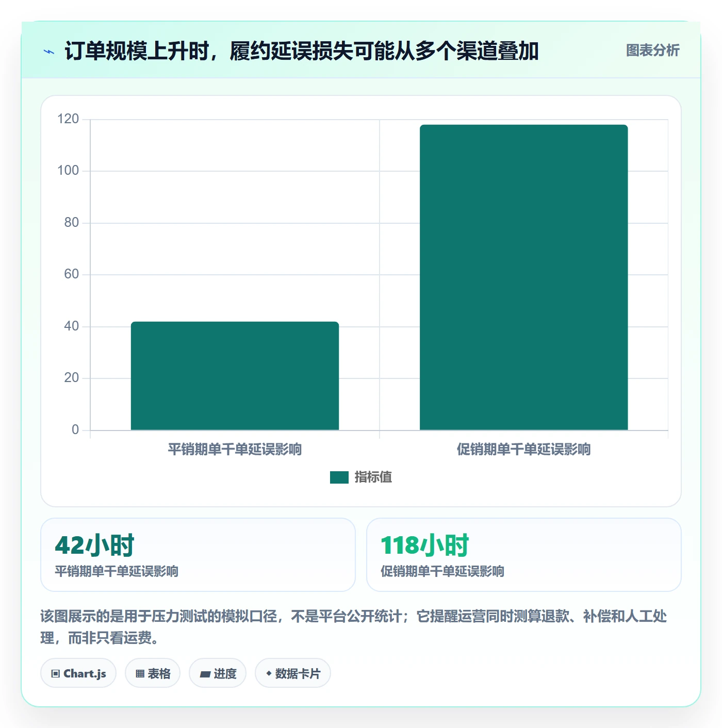Click the x-axis label 平销期单千单延误影响
This screenshot has height=728, width=722.
coord(235,450)
